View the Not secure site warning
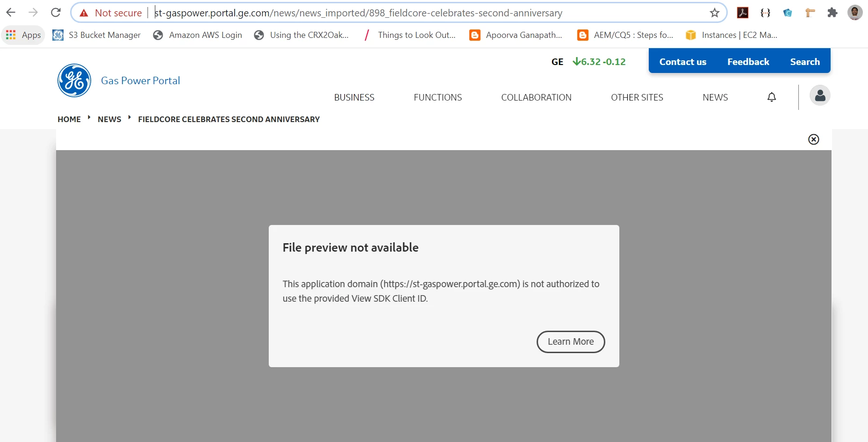Viewport: 868px width, 442px height. click(111, 13)
